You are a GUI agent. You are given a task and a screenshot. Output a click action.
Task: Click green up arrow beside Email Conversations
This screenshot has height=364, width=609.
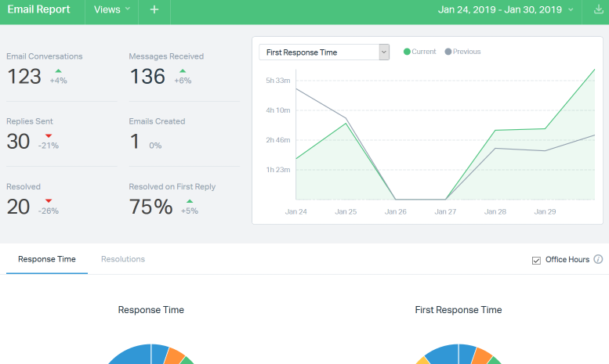point(60,71)
